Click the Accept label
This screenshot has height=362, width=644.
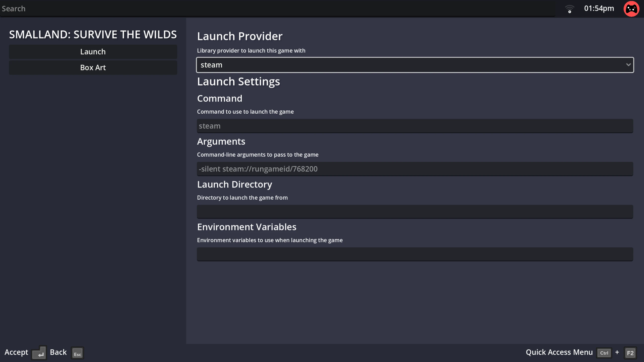pyautogui.click(x=16, y=352)
